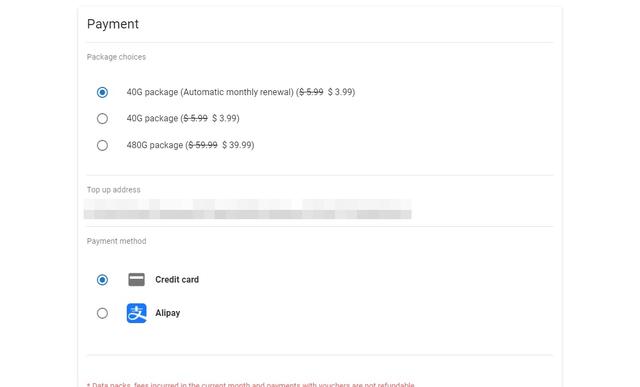Viewport: 640px width, 387px height.
Task: Click the gray credit card icon
Action: pos(136,280)
